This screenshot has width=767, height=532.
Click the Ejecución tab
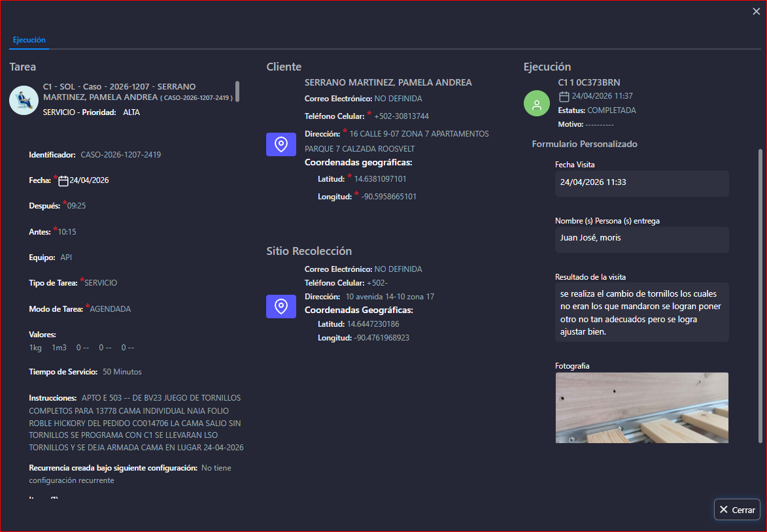[29, 40]
